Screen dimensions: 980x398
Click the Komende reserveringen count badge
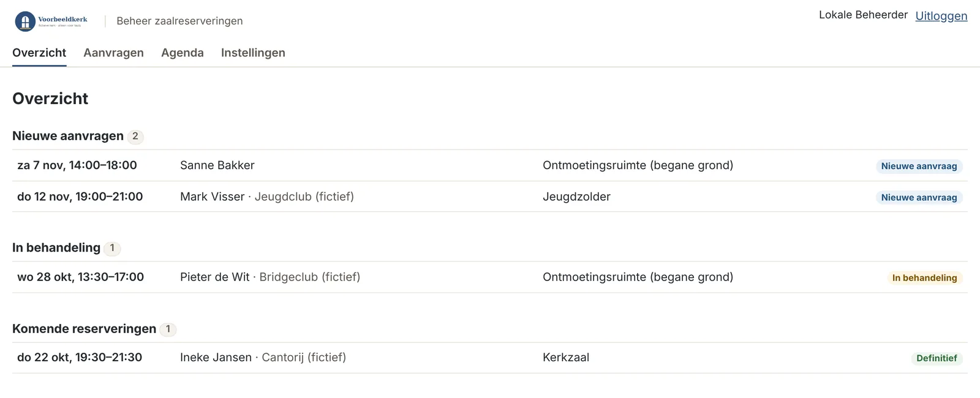click(168, 329)
